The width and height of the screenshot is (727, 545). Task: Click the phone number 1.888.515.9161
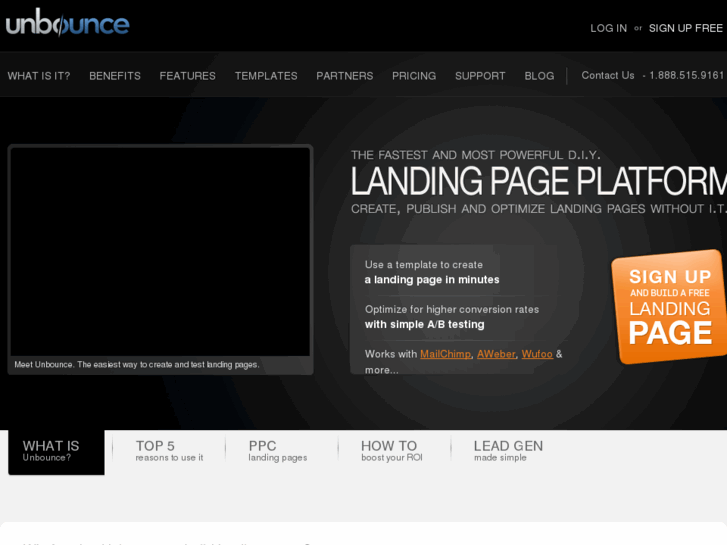686,75
